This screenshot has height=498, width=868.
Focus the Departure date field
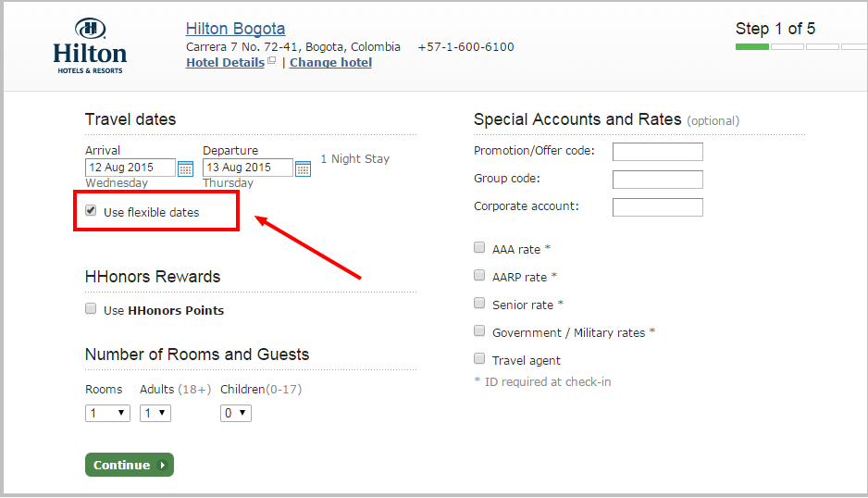click(x=247, y=168)
